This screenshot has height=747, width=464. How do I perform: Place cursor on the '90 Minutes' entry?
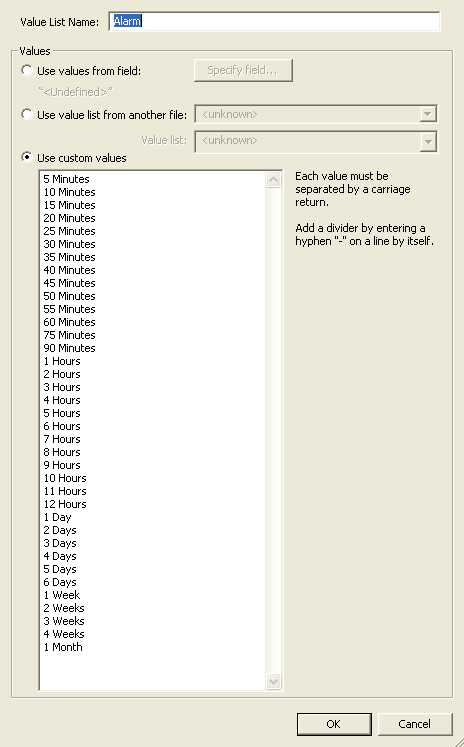pos(69,348)
